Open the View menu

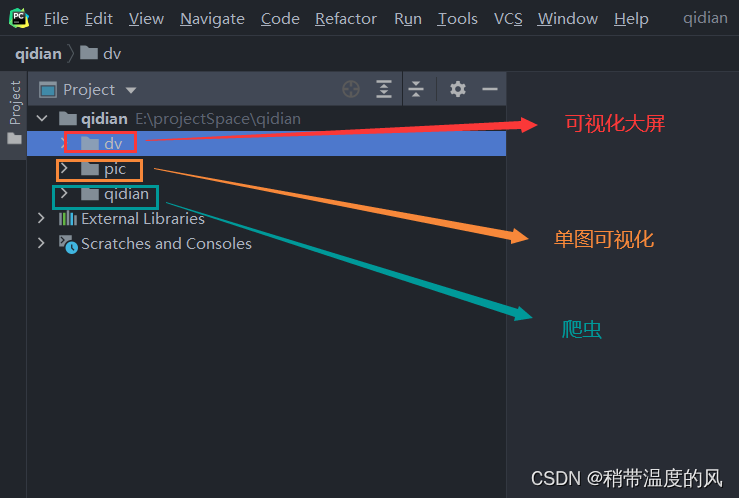146,19
